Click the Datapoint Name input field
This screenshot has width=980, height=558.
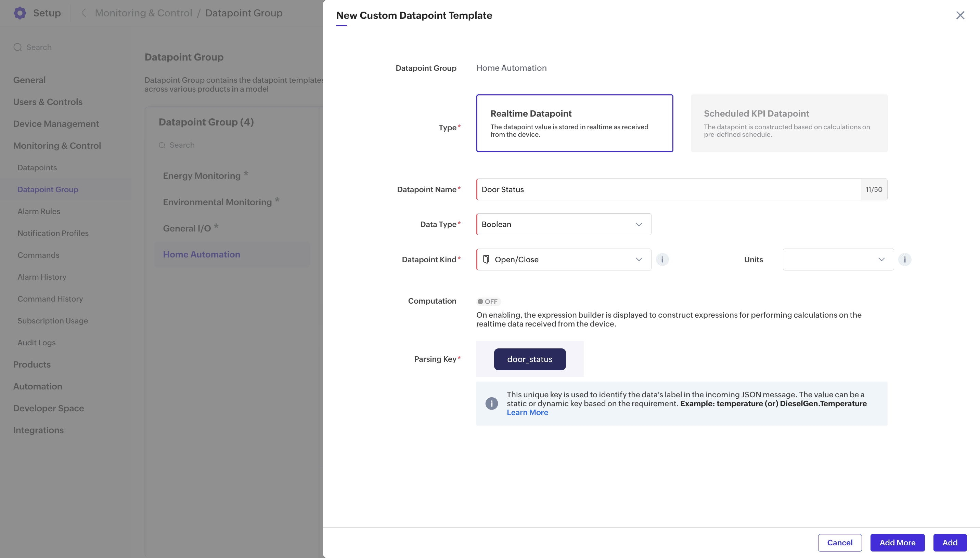668,189
